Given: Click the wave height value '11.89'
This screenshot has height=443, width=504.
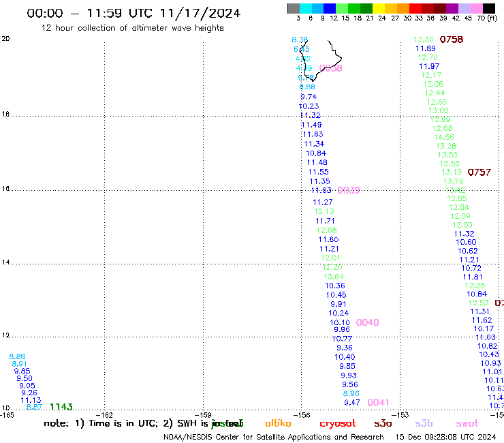Looking at the screenshot, I should pyautogui.click(x=425, y=48).
